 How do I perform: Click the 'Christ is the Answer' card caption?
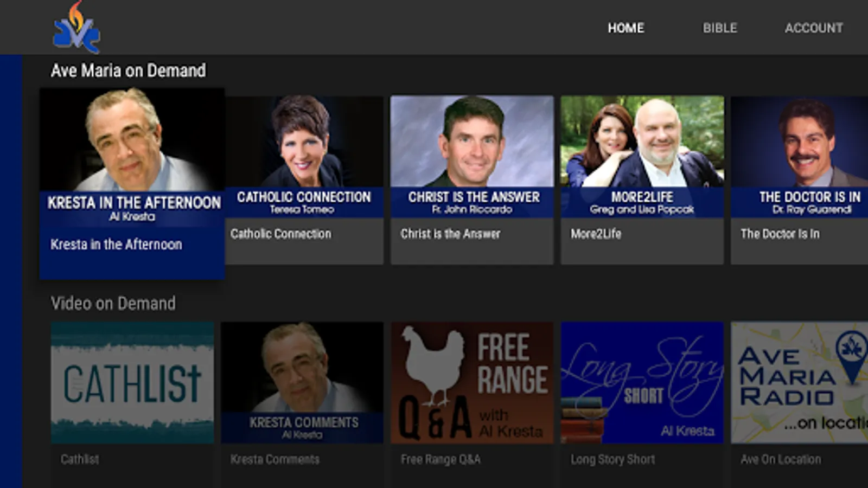(450, 234)
